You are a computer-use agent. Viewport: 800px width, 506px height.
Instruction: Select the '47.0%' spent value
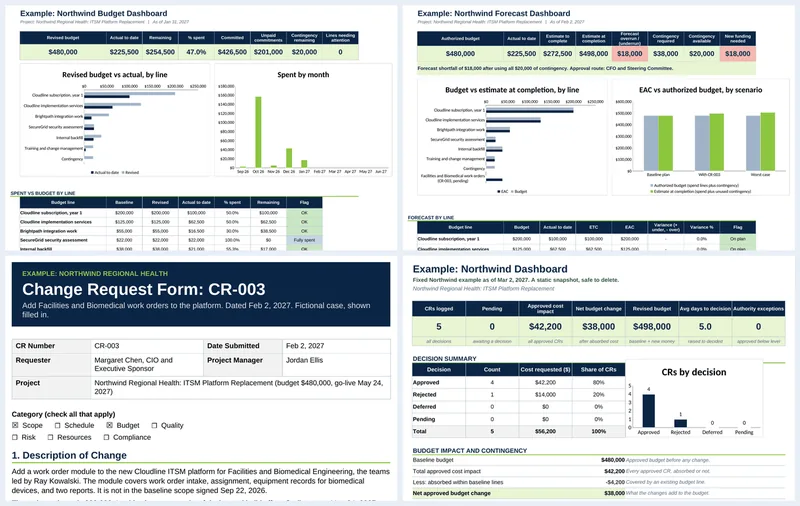[x=196, y=52]
